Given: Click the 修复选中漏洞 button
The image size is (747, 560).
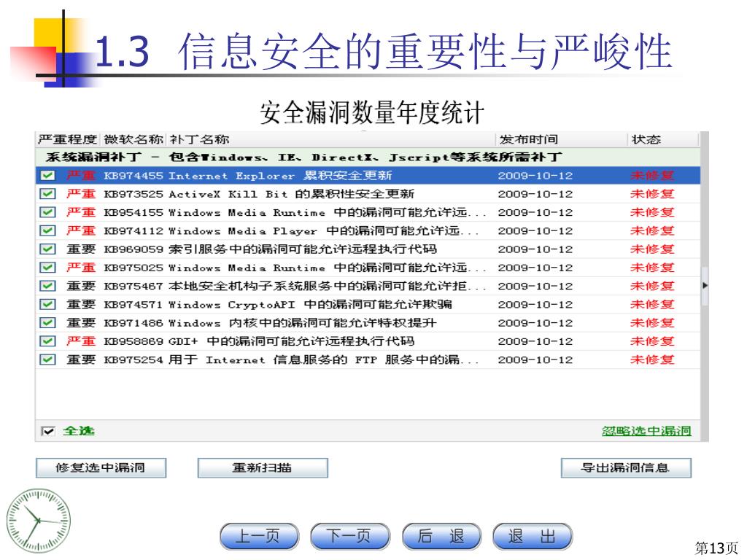Looking at the screenshot, I should [101, 467].
